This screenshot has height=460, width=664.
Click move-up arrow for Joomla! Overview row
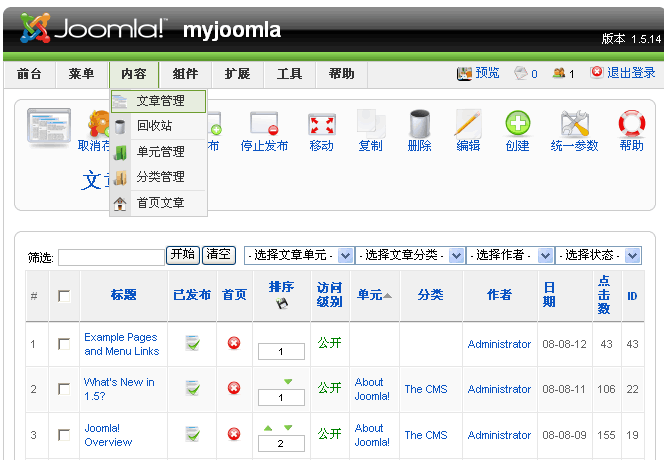pyautogui.click(x=268, y=428)
